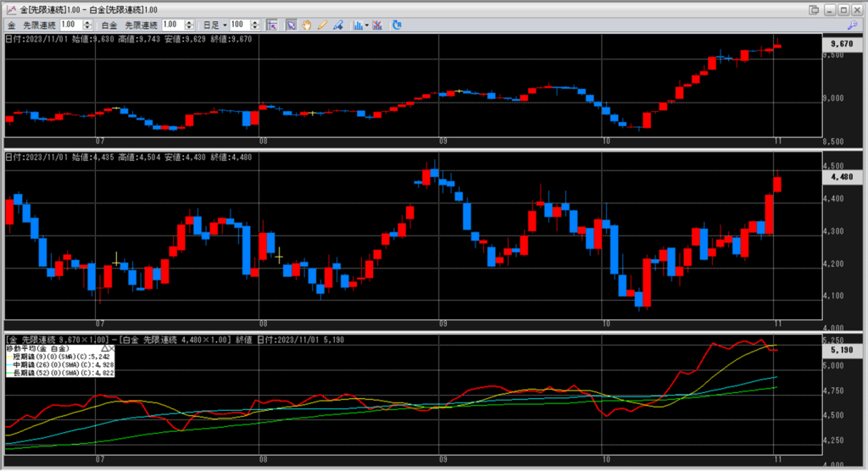
Task: Open the chart type dropdown arrow
Action: tap(367, 25)
